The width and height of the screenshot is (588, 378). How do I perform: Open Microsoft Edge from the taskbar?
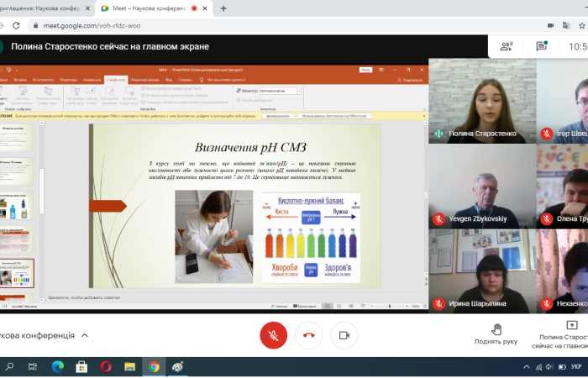(x=58, y=367)
